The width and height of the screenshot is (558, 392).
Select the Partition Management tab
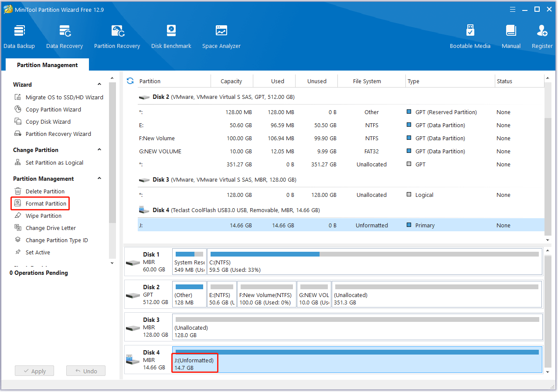click(x=47, y=65)
